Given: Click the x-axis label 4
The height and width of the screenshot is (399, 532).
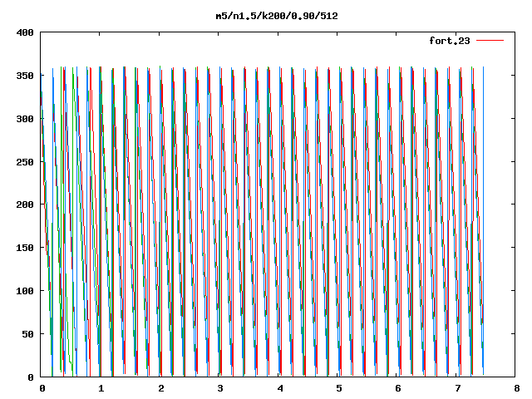Looking at the screenshot, I should [280, 388].
